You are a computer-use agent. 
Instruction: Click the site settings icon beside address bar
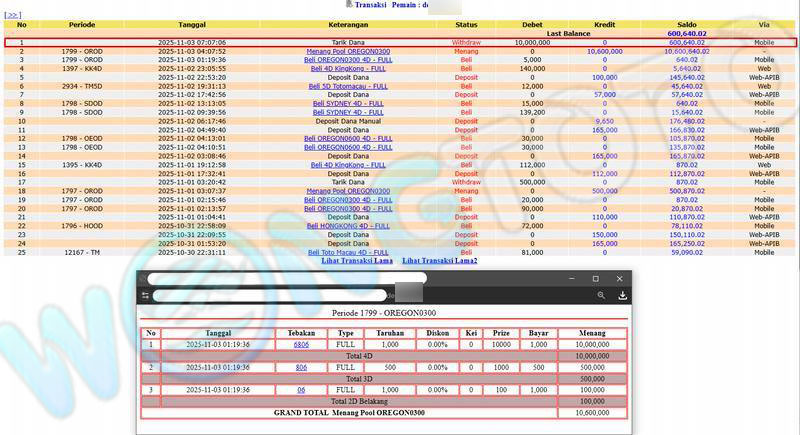point(145,296)
